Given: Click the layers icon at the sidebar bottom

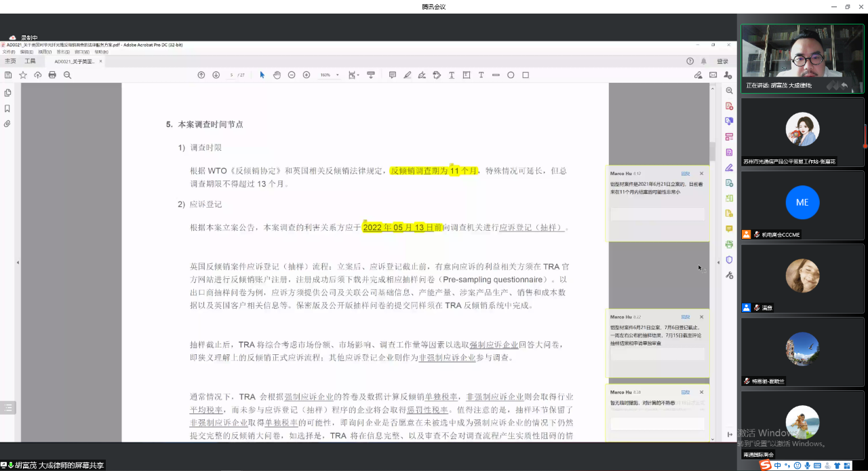Looking at the screenshot, I should pyautogui.click(x=7, y=408).
